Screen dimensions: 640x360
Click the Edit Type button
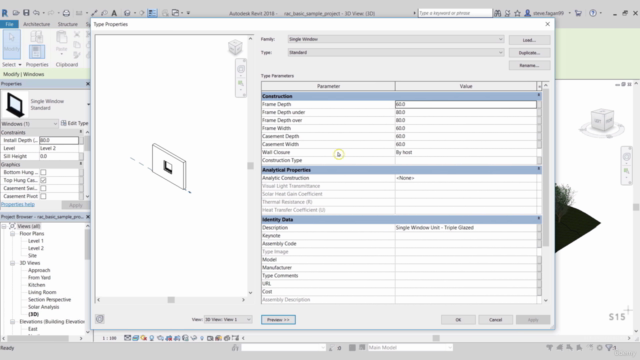pos(75,123)
